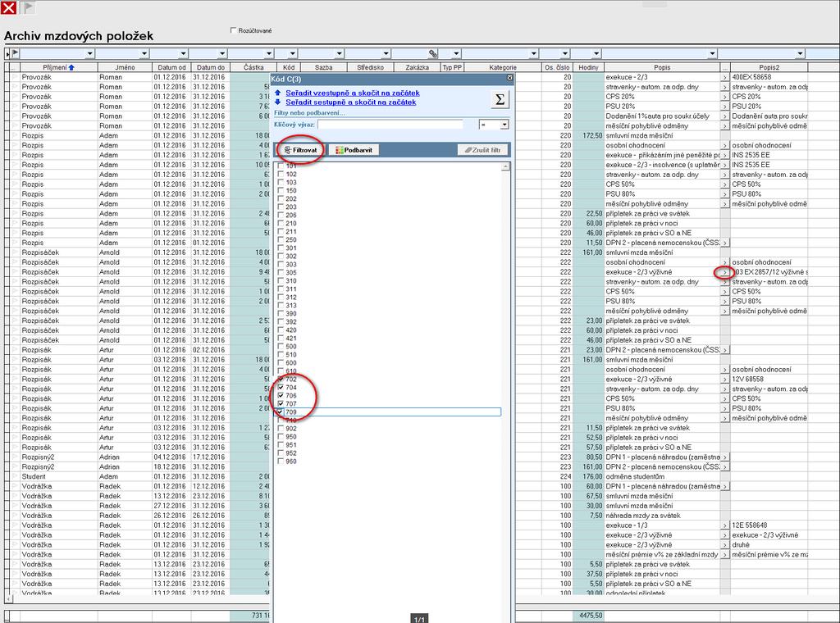Image resolution: width=840 pixels, height=623 pixels.
Task: Open the Kategorie column filter dropdown
Action: 533,53
